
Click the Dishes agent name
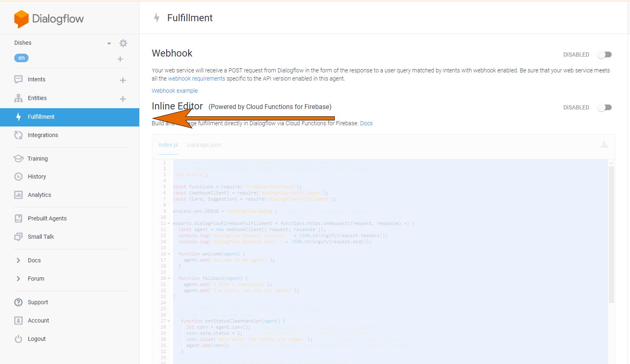tap(23, 43)
